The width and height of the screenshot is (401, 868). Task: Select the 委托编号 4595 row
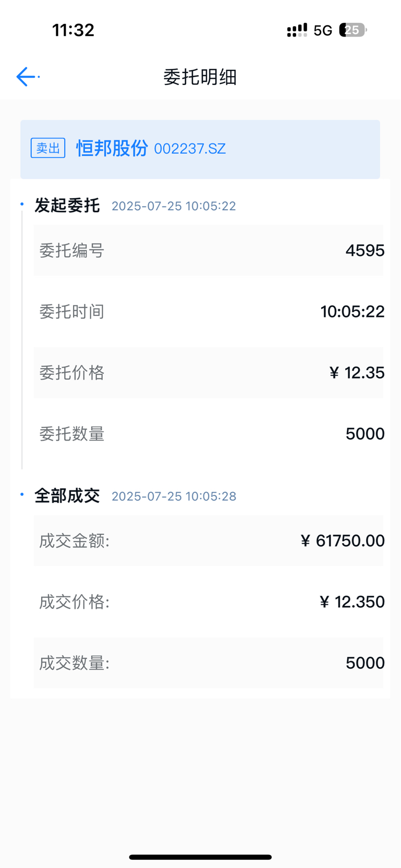coord(209,250)
